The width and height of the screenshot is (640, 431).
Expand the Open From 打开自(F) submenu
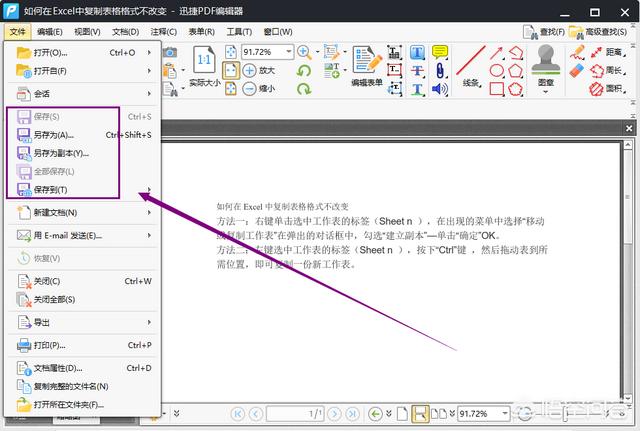point(149,71)
